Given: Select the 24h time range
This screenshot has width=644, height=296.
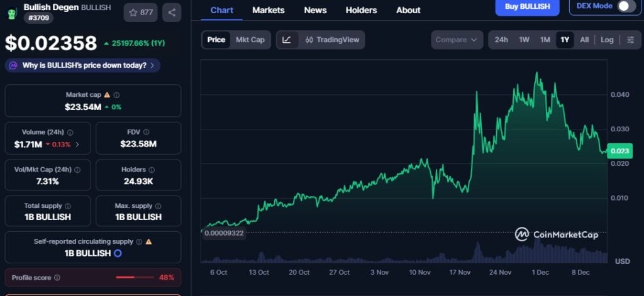Looking at the screenshot, I should 501,40.
